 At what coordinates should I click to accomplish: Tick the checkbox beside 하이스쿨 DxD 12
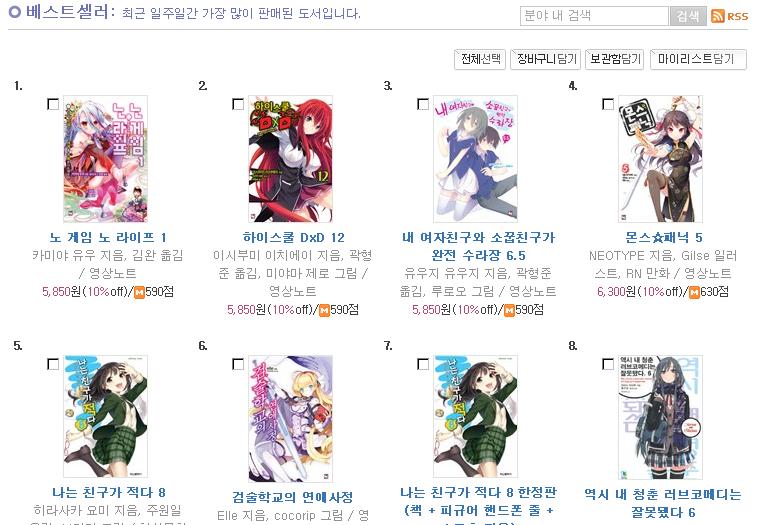238,104
